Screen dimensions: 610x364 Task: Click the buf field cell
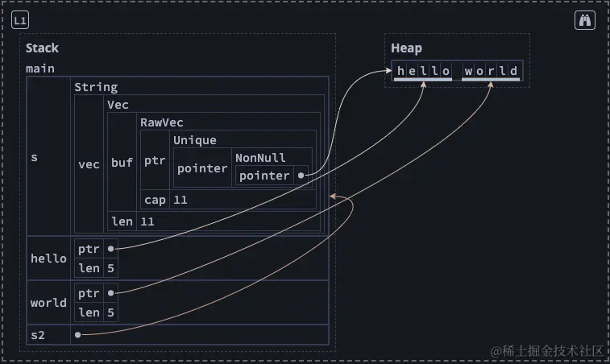pos(122,163)
